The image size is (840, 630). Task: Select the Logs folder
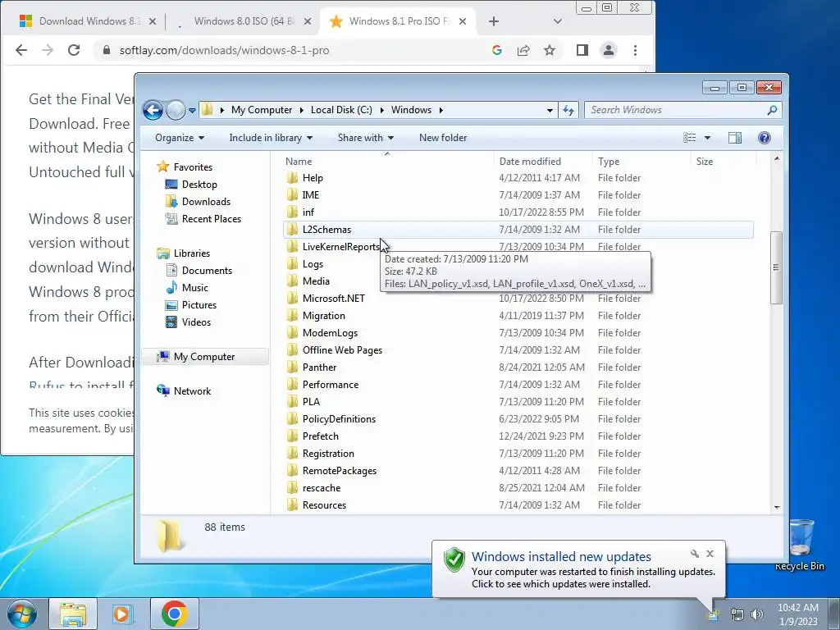313,264
